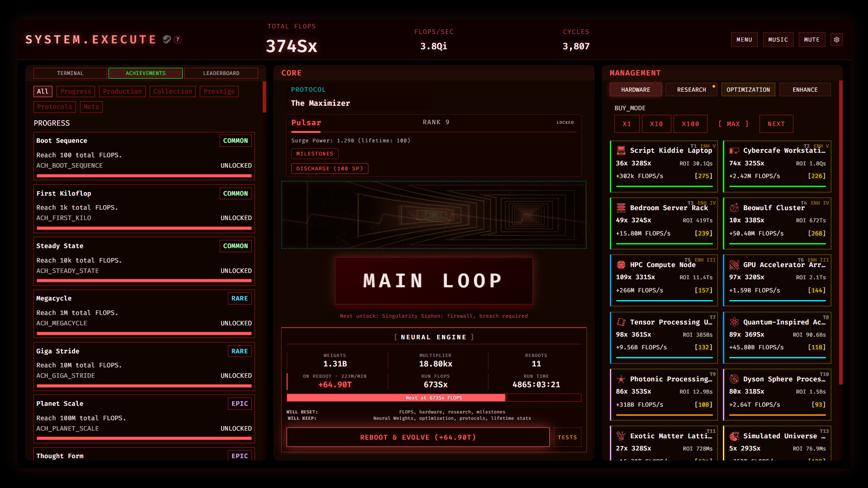This screenshot has width=868, height=488.
Task: Filter achievements by Production
Action: pyautogui.click(x=122, y=92)
